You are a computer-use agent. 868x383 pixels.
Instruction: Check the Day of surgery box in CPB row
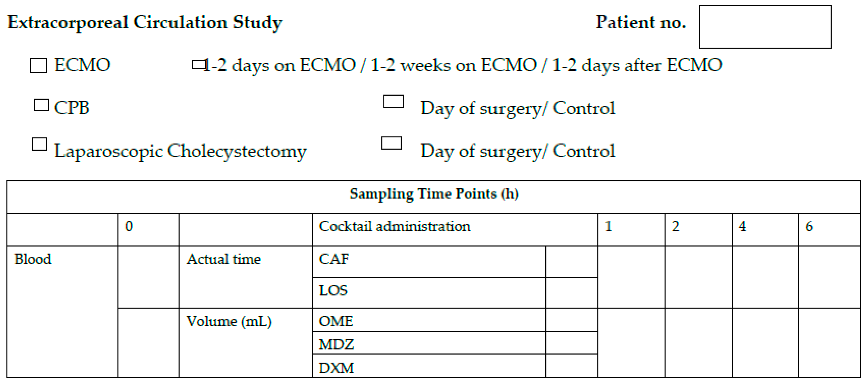[393, 101]
